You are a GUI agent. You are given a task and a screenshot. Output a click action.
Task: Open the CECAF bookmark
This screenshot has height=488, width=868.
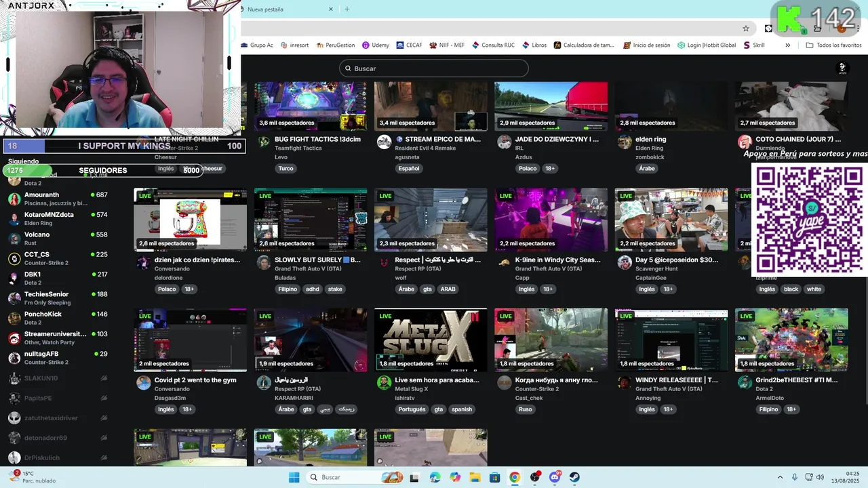coord(408,45)
